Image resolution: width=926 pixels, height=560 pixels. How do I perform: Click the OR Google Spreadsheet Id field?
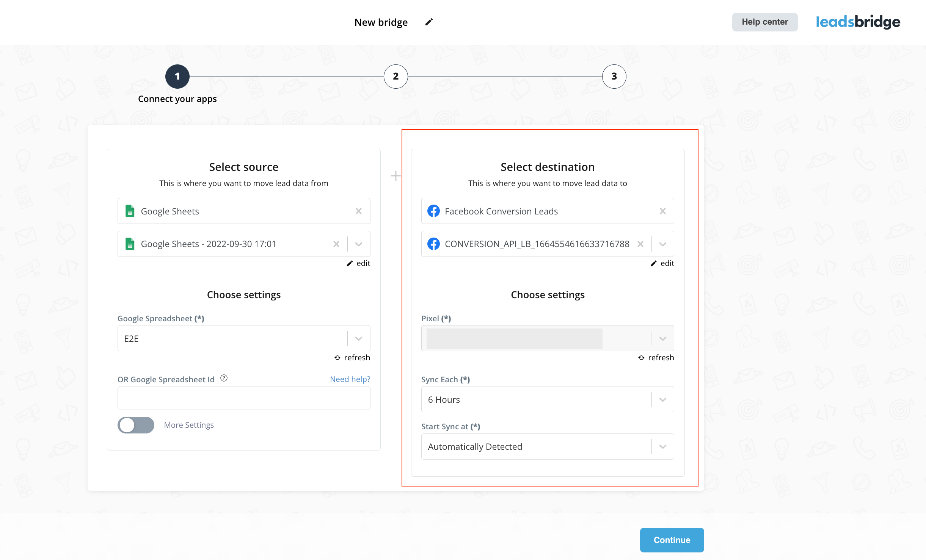click(244, 398)
